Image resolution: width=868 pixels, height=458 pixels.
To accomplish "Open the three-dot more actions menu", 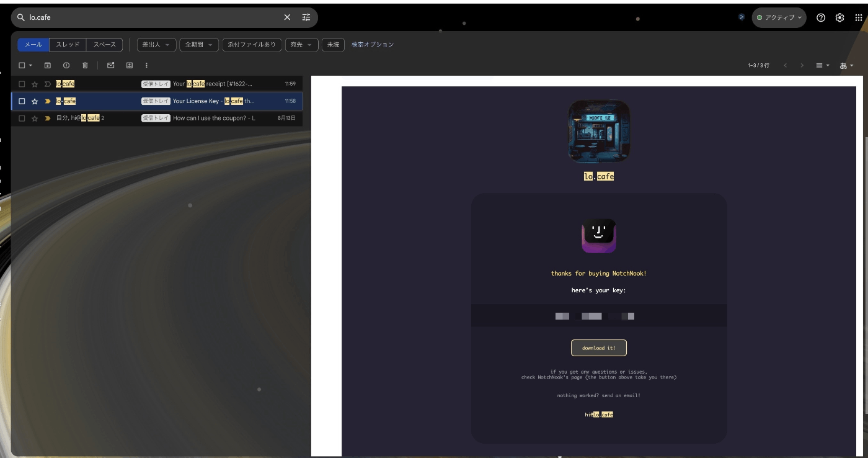I will pos(147,65).
